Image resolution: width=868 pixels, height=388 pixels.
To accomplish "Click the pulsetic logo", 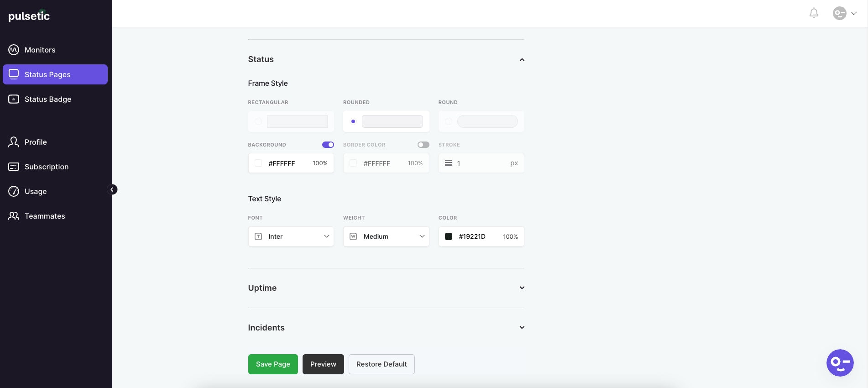I will click(29, 16).
